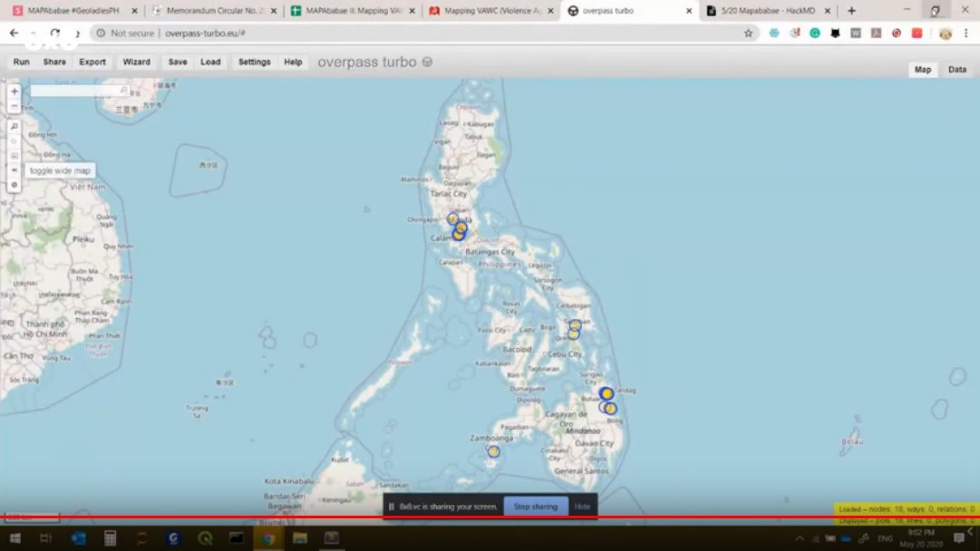
Task: Toggle the data overlay map control icon
Action: (x=15, y=185)
